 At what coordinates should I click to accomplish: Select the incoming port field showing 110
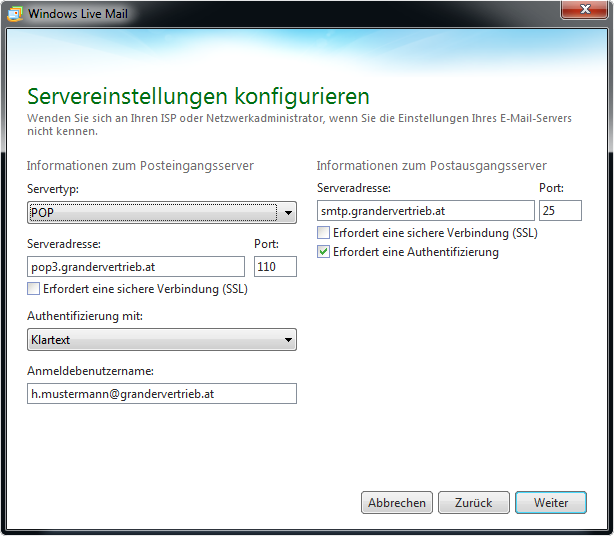coord(275,266)
